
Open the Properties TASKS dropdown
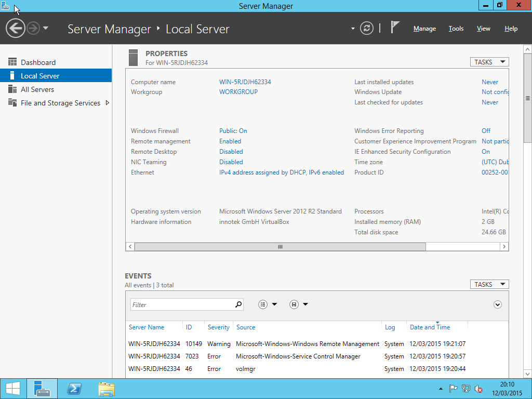(489, 62)
